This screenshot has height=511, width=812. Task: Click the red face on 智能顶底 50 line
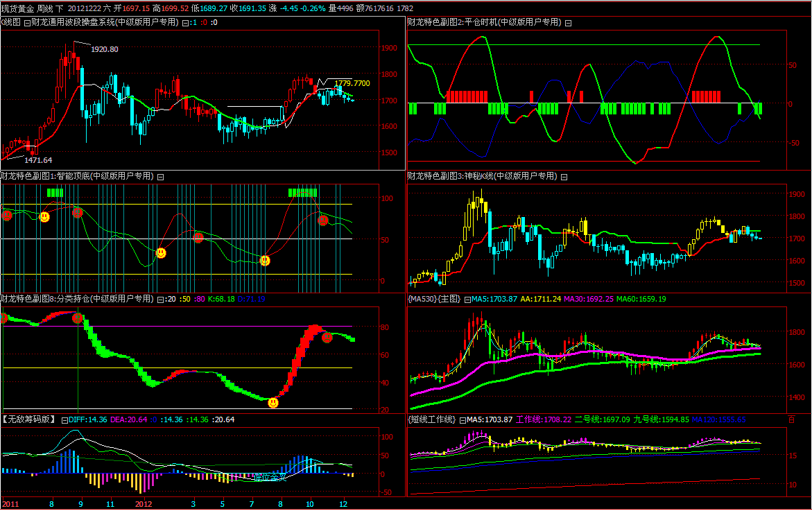pyautogui.click(x=198, y=238)
